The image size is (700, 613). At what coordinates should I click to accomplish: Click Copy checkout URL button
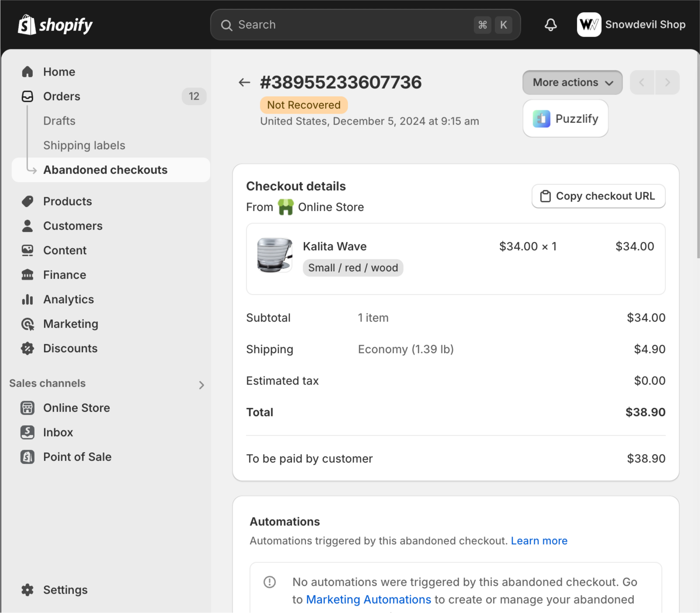point(599,196)
